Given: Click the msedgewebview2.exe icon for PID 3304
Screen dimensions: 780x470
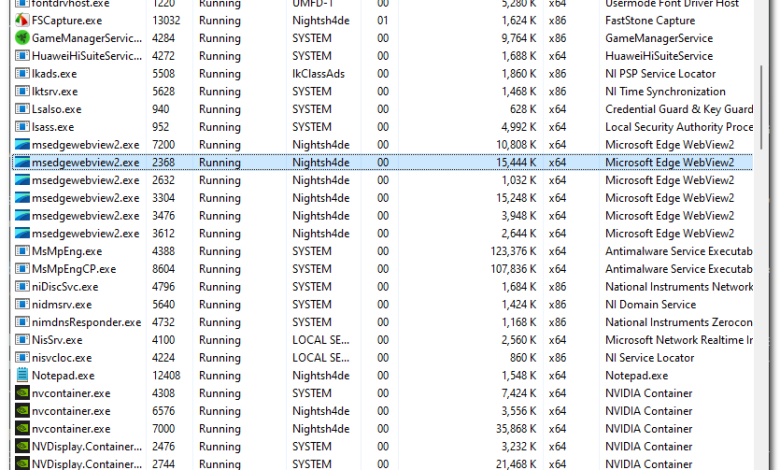Looking at the screenshot, I should (x=22, y=198).
